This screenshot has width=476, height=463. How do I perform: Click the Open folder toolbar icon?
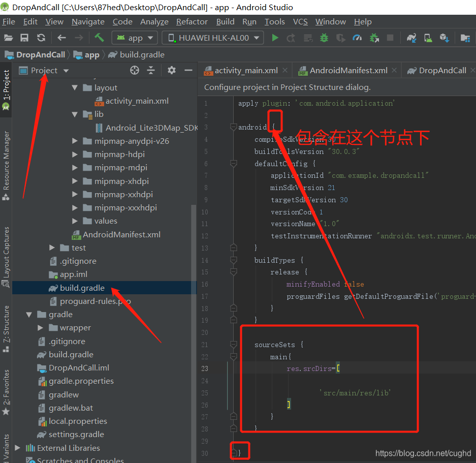click(8, 38)
